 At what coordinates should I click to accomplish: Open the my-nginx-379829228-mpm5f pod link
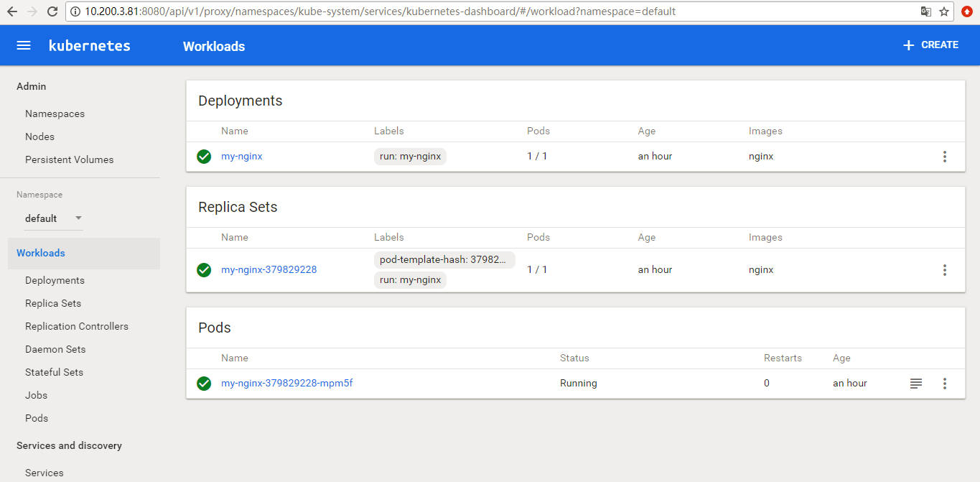coord(286,384)
